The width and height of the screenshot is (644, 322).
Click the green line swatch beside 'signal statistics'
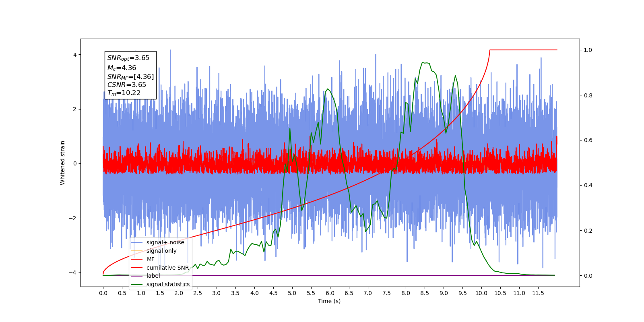point(137,284)
